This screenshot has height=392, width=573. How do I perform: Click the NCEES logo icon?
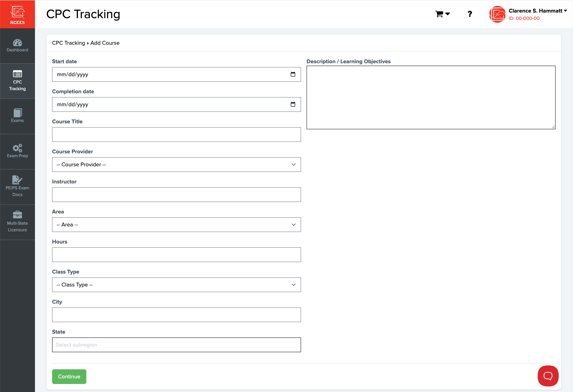(x=17, y=14)
